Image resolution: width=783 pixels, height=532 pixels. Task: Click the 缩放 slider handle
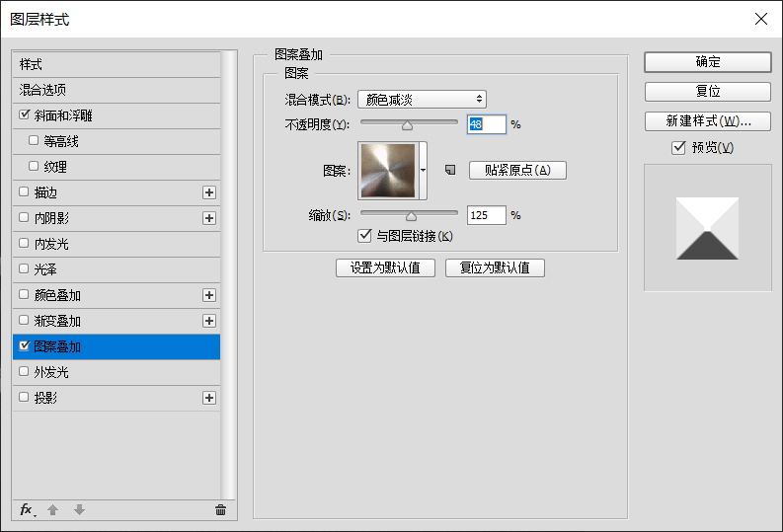pyautogui.click(x=411, y=216)
